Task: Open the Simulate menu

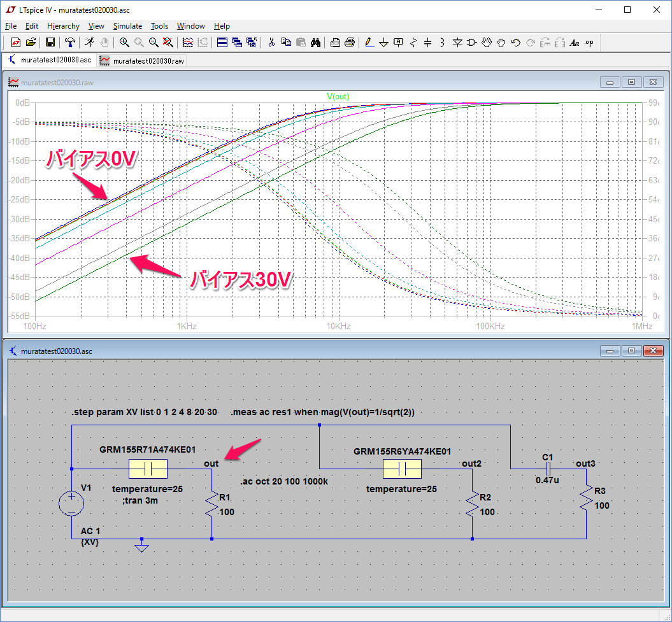Action: coord(127,26)
